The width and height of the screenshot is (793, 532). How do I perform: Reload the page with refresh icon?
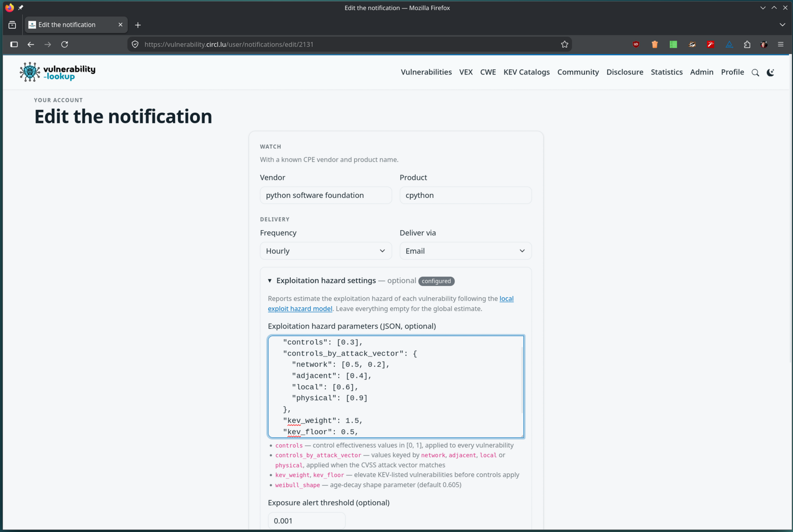tap(65, 44)
